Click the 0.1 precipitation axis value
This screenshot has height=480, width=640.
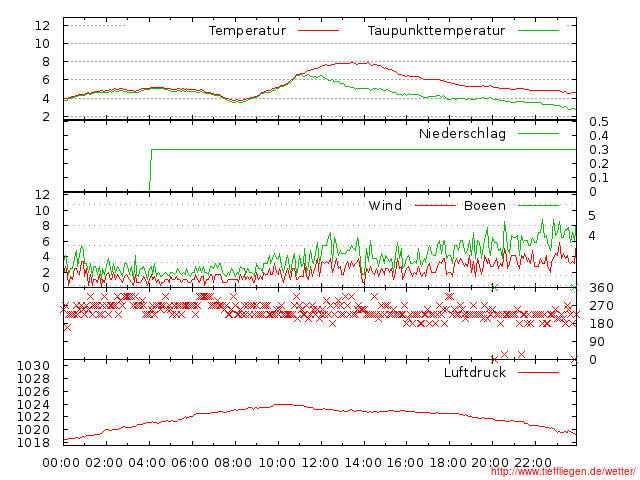click(599, 178)
